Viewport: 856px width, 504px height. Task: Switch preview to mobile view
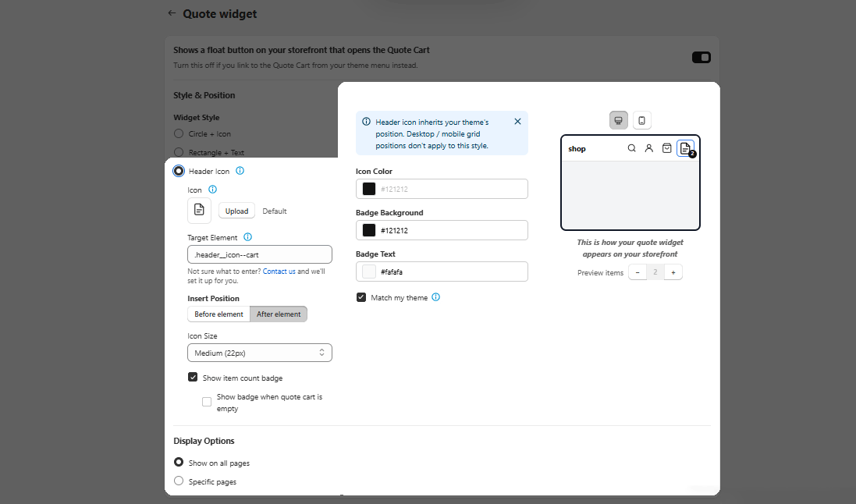coord(642,120)
